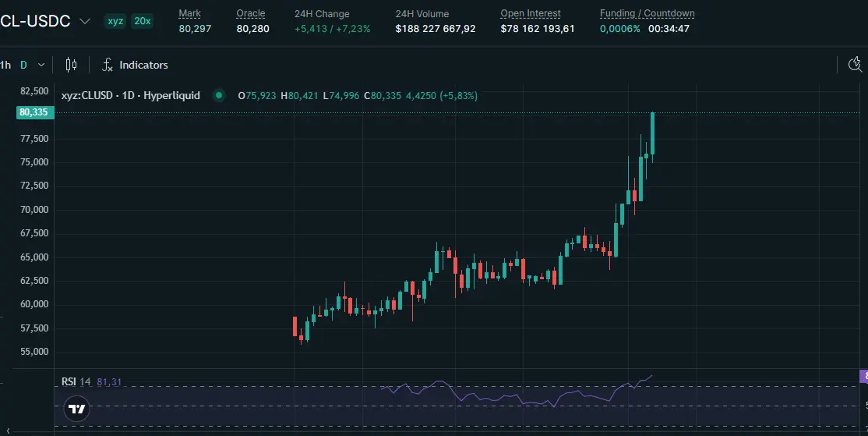Click the Oracle price value 80,280
The height and width of the screenshot is (436, 868).
coord(253,28)
